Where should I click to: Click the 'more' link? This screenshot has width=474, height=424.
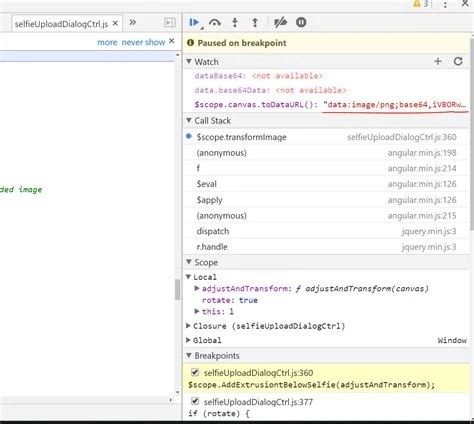[107, 42]
